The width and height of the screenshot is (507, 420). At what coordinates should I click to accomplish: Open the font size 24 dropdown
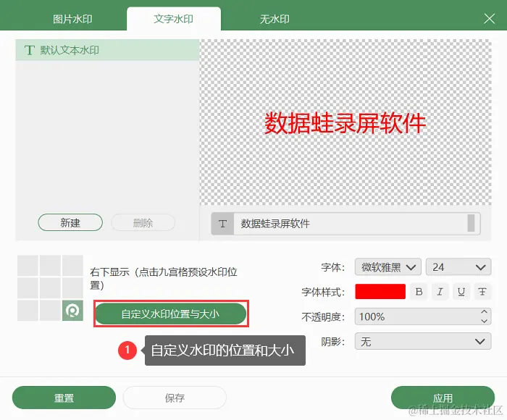tap(458, 267)
